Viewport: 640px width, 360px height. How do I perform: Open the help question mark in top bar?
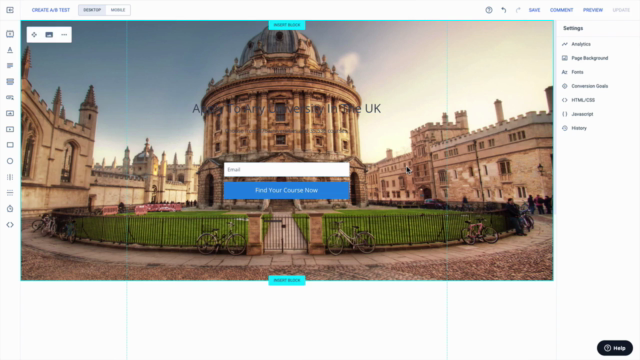click(489, 10)
